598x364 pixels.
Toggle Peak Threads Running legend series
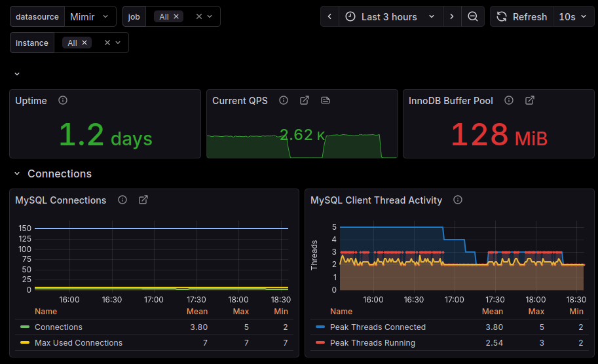[x=373, y=342]
